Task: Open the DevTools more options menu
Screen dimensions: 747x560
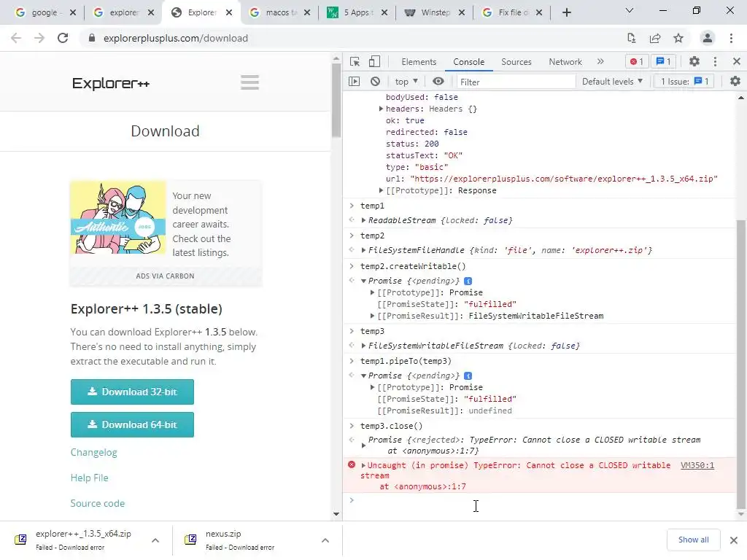Action: coord(715,61)
